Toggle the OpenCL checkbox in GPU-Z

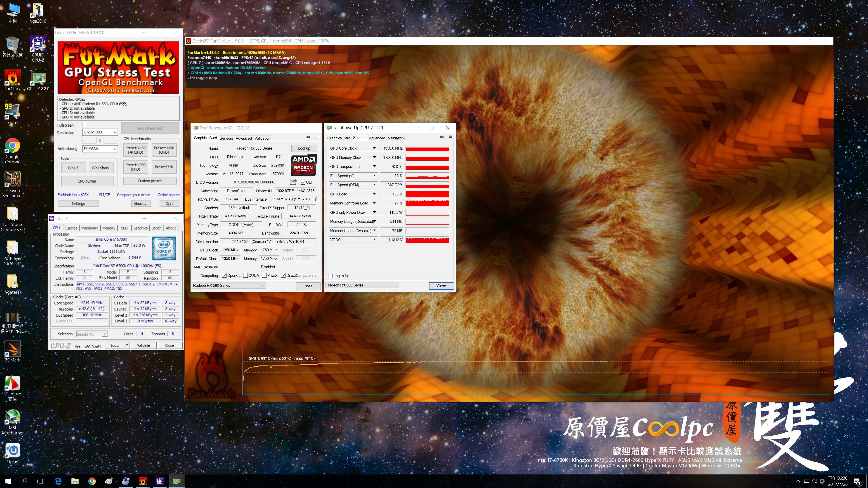(224, 275)
